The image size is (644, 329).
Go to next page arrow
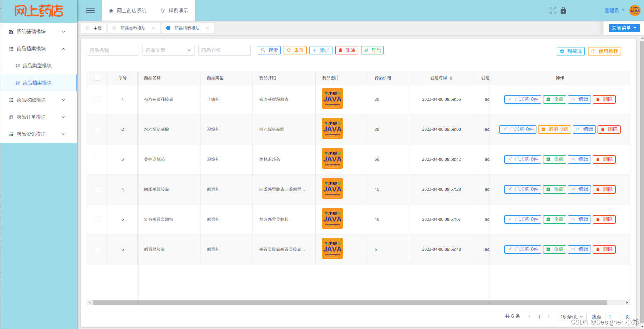tap(549, 316)
